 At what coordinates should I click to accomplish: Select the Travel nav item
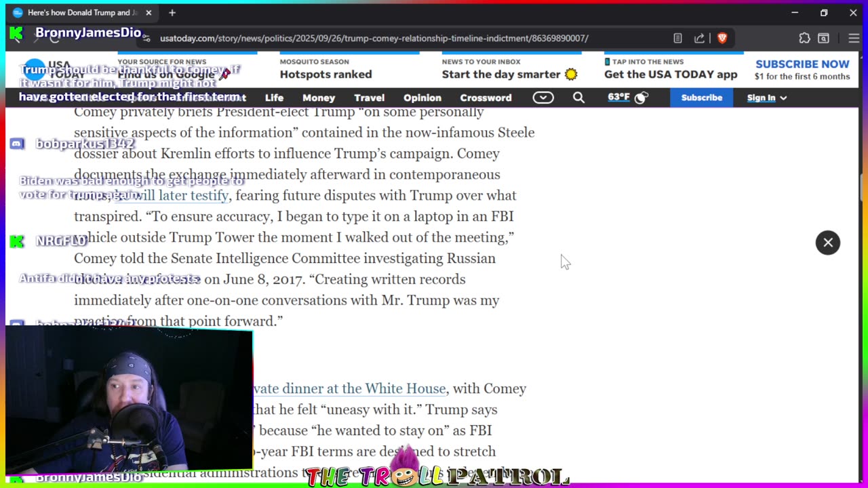(x=369, y=98)
